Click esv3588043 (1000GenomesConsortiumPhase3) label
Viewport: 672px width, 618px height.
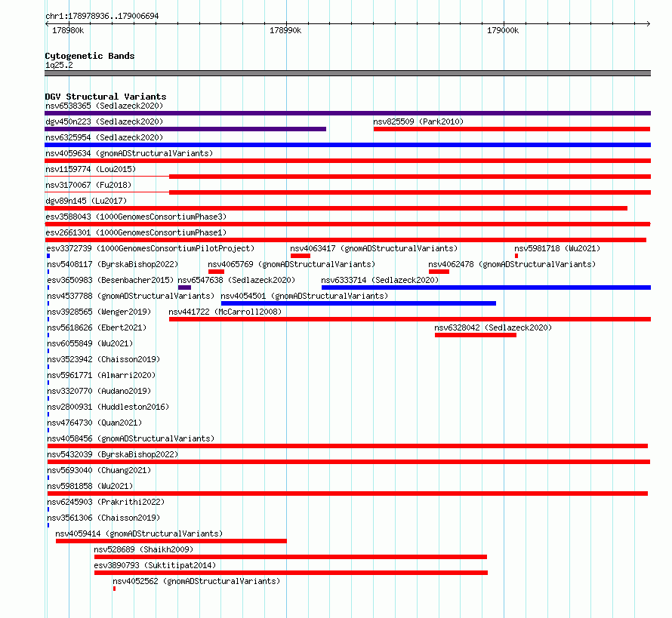tap(136, 217)
